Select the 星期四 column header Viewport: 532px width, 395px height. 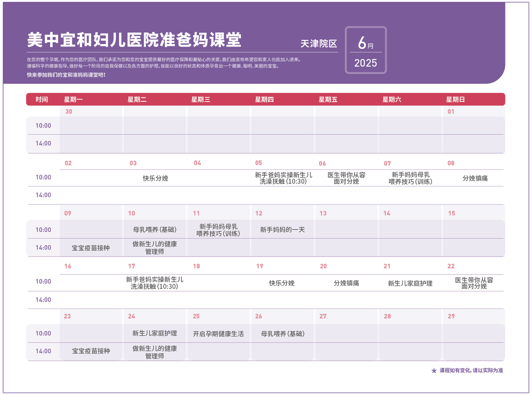[264, 99]
